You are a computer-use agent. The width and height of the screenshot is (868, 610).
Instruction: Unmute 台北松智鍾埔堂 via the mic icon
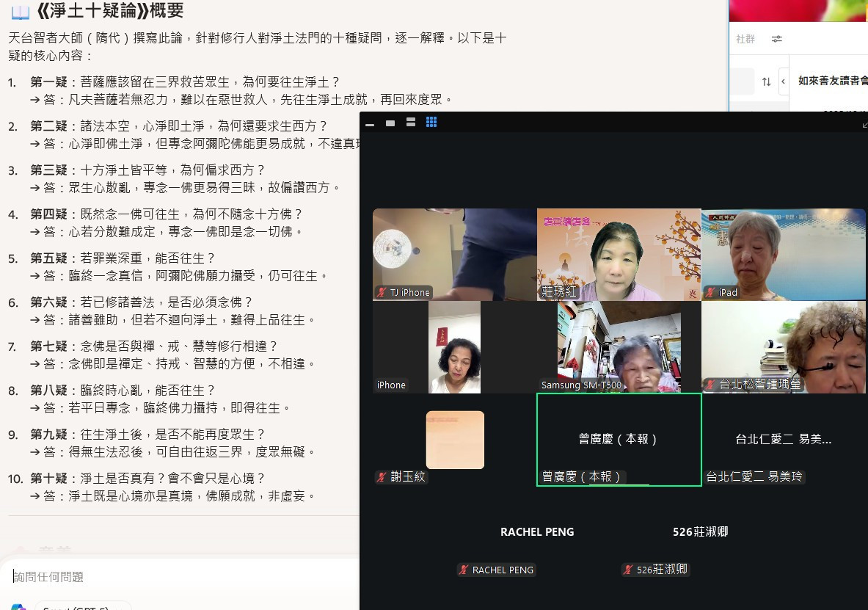pos(709,385)
